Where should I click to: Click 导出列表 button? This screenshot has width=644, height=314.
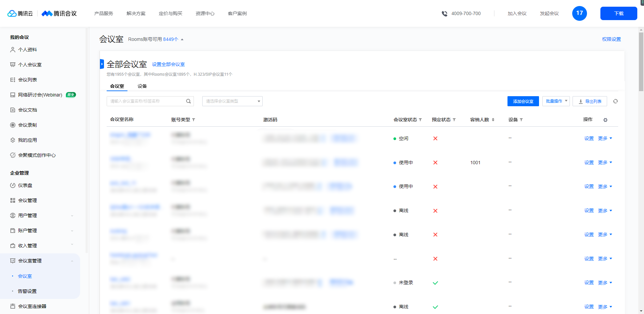(x=590, y=101)
